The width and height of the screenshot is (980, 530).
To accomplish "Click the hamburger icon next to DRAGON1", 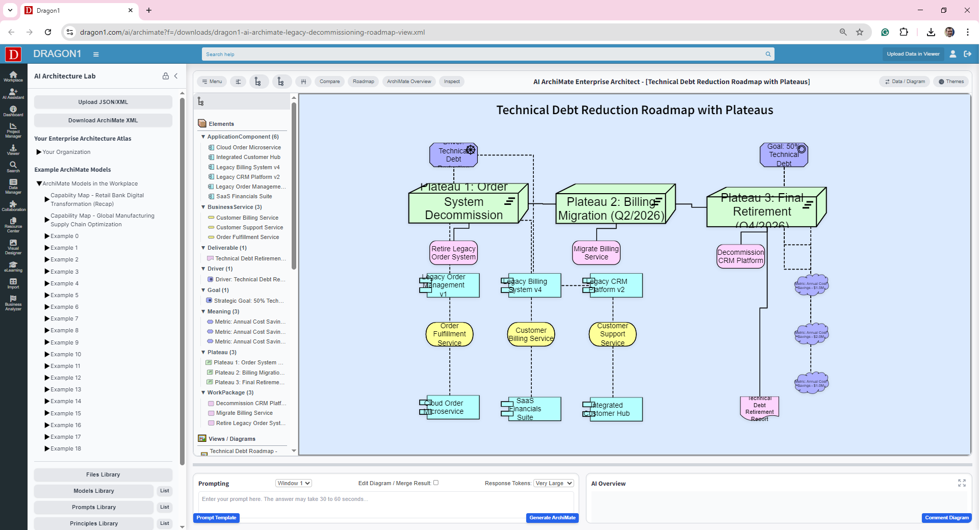I will tap(96, 54).
